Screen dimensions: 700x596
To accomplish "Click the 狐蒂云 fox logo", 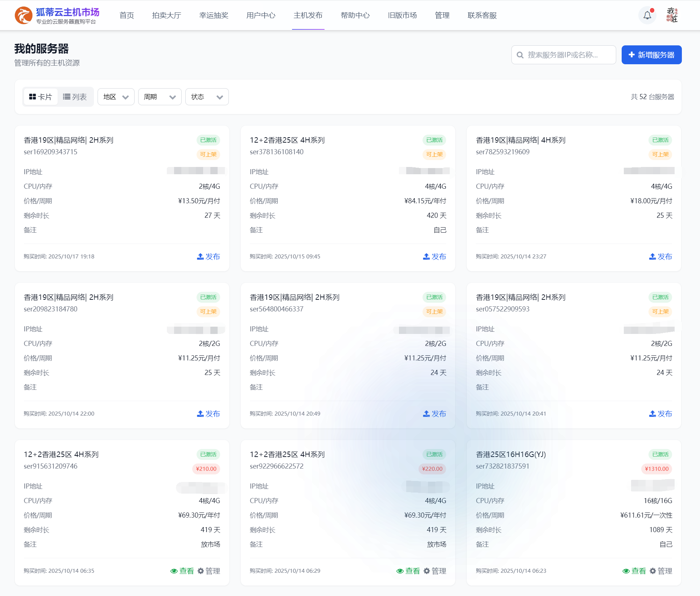I will pyautogui.click(x=23, y=16).
